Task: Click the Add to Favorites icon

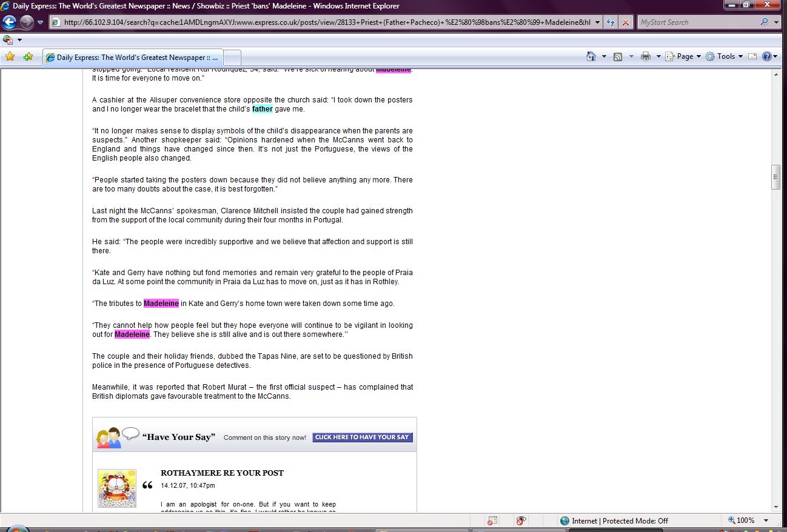Action: click(28, 57)
